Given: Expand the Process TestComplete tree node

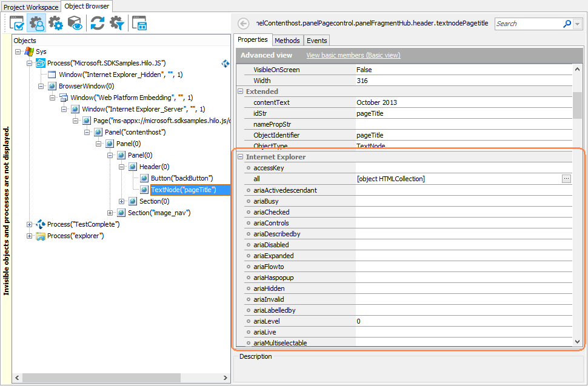Looking at the screenshot, I should tap(30, 224).
